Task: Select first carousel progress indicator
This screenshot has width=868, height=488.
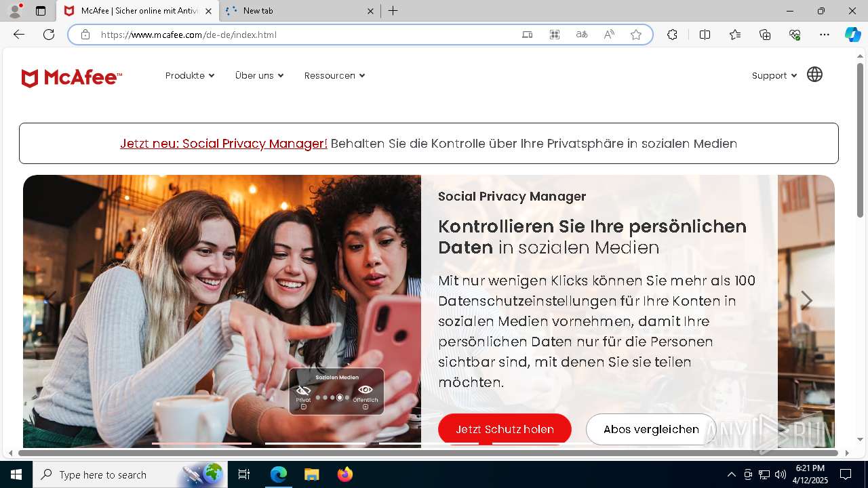Action: [201, 444]
